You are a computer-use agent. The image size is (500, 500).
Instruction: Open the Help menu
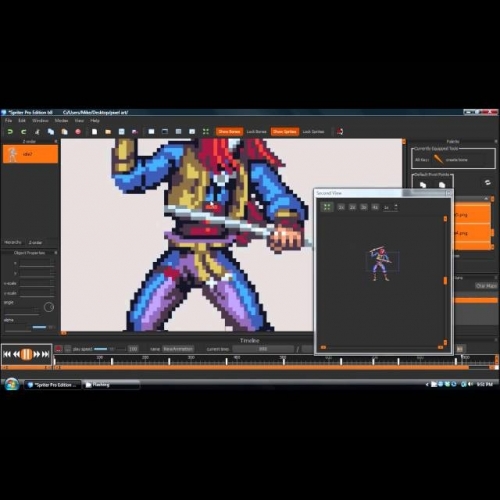[x=95, y=120]
